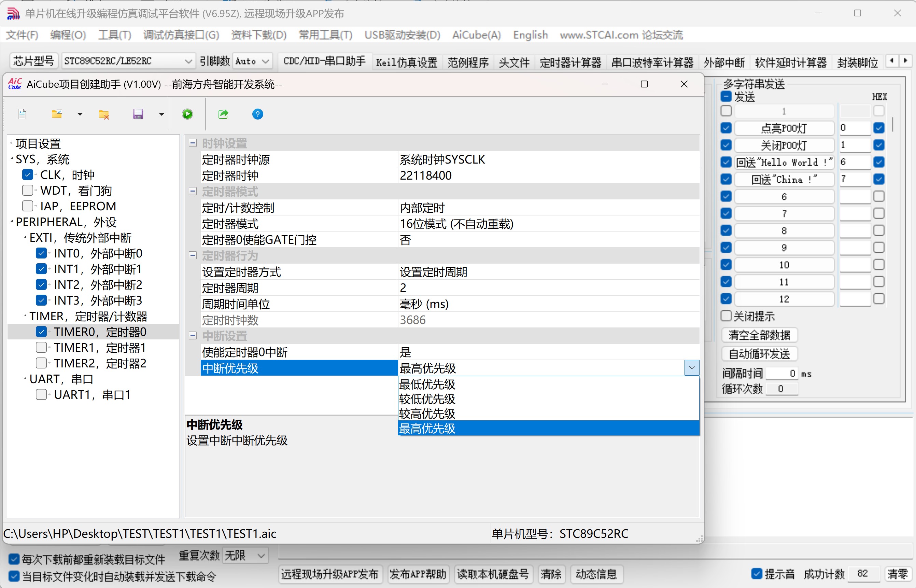916x588 pixels.
Task: Switch to 串口波特率计算器 tab
Action: 652,62
